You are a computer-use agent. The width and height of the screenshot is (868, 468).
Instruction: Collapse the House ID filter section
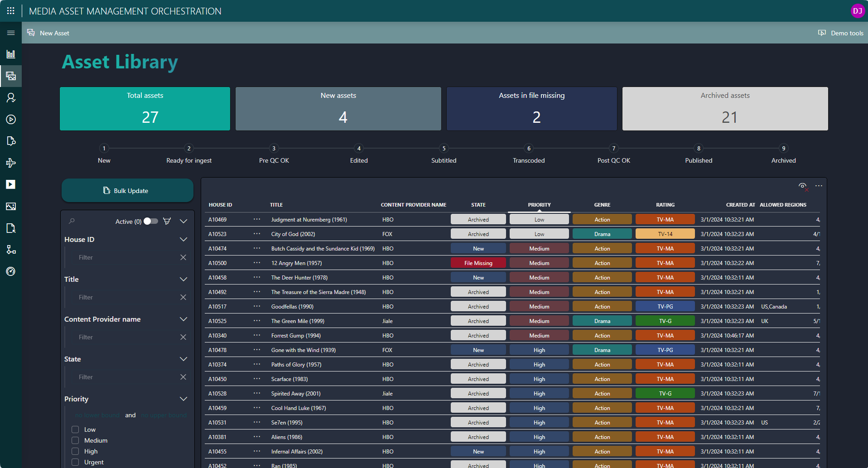click(x=183, y=239)
